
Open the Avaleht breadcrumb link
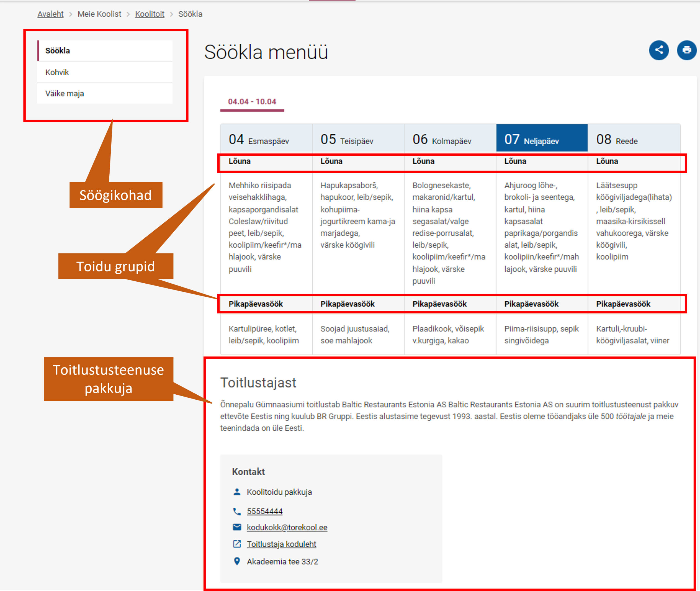[x=50, y=14]
